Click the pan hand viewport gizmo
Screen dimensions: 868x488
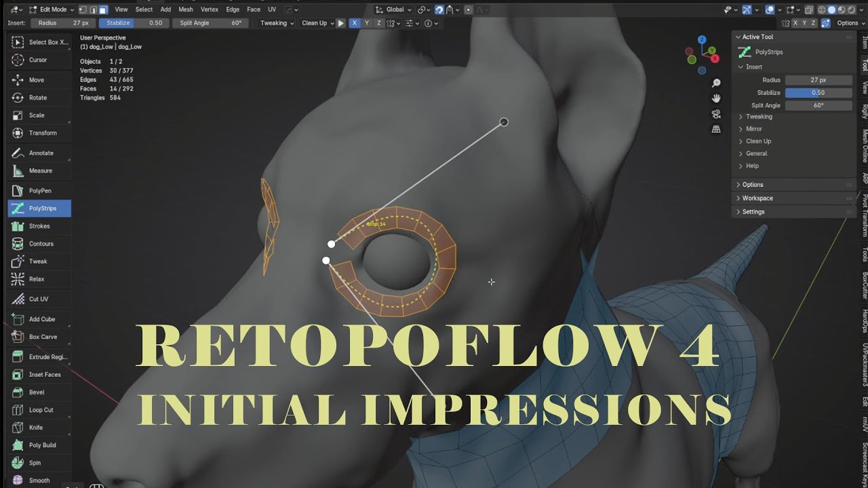coord(716,98)
